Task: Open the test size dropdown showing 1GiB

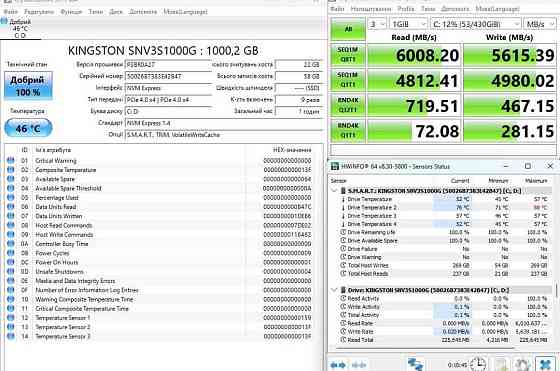Action: [409, 24]
